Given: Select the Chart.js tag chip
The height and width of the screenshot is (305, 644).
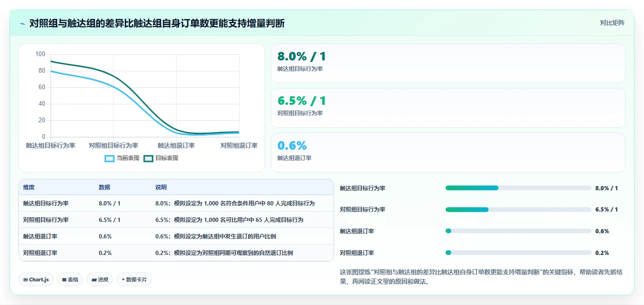Looking at the screenshot, I should pos(36,280).
